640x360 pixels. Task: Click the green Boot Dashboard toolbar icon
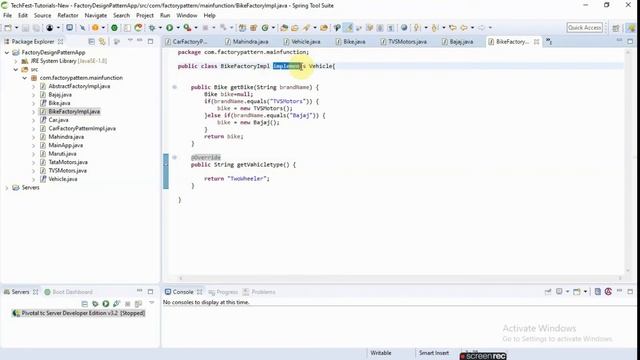[115, 28]
